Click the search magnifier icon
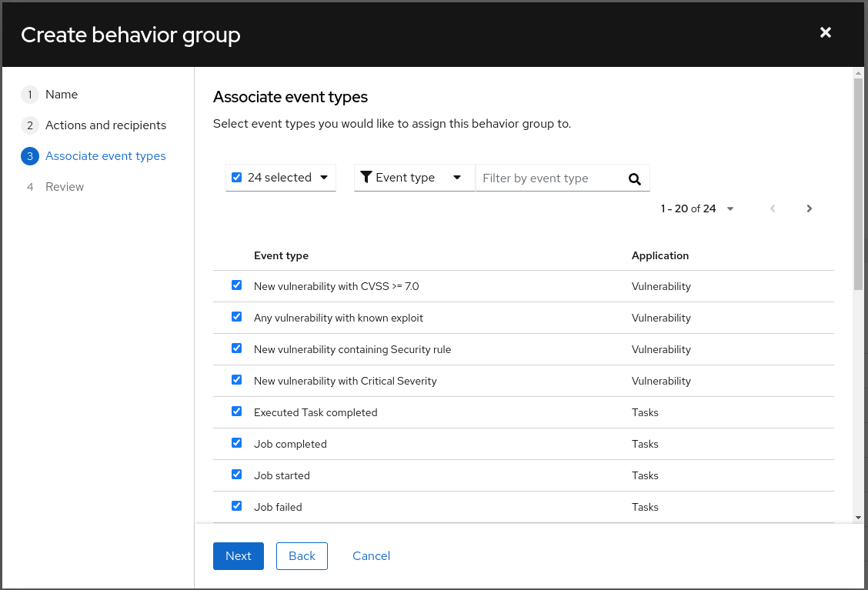868x590 pixels. 634,178
